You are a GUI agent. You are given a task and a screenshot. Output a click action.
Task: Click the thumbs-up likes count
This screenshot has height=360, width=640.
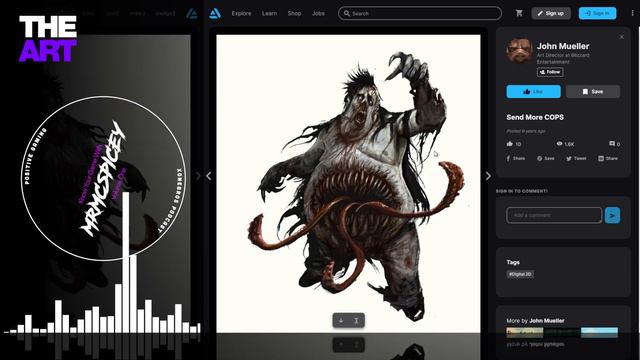pyautogui.click(x=513, y=144)
